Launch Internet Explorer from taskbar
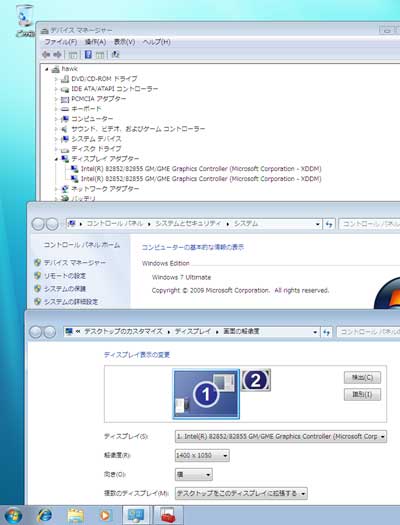 (x=45, y=516)
